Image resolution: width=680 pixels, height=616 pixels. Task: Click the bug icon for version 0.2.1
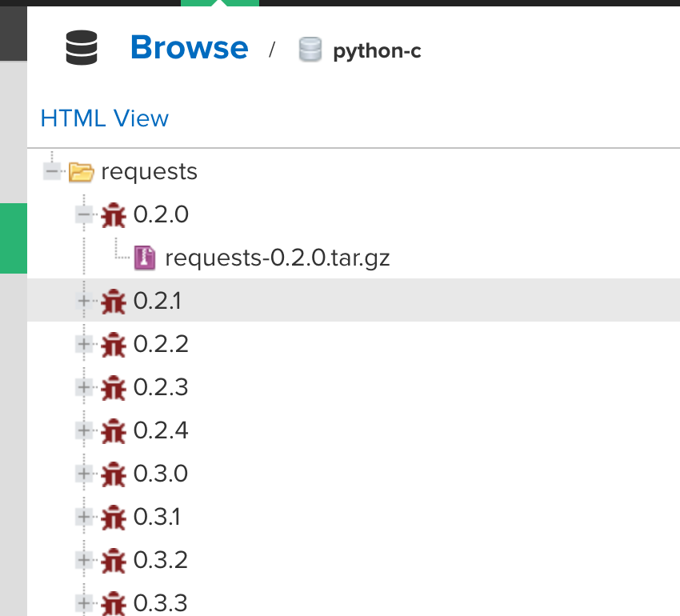click(114, 301)
